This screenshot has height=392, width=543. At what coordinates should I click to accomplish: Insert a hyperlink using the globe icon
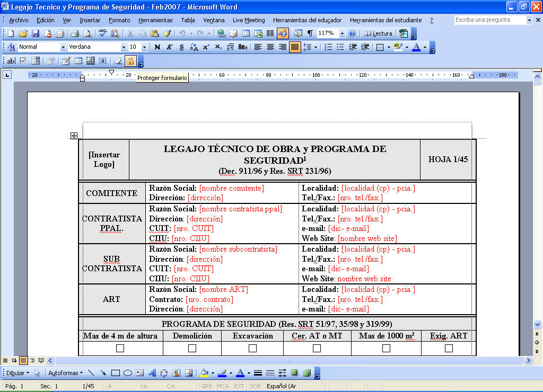pyautogui.click(x=222, y=33)
